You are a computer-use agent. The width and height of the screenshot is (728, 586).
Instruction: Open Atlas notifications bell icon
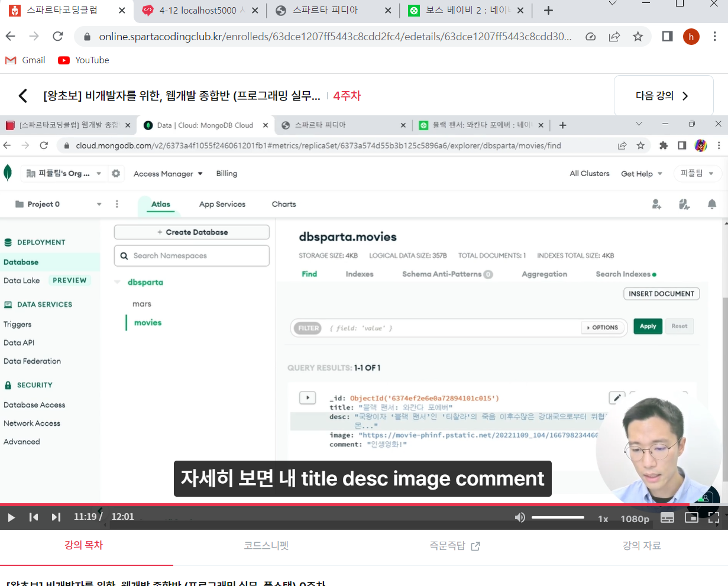pyautogui.click(x=712, y=205)
